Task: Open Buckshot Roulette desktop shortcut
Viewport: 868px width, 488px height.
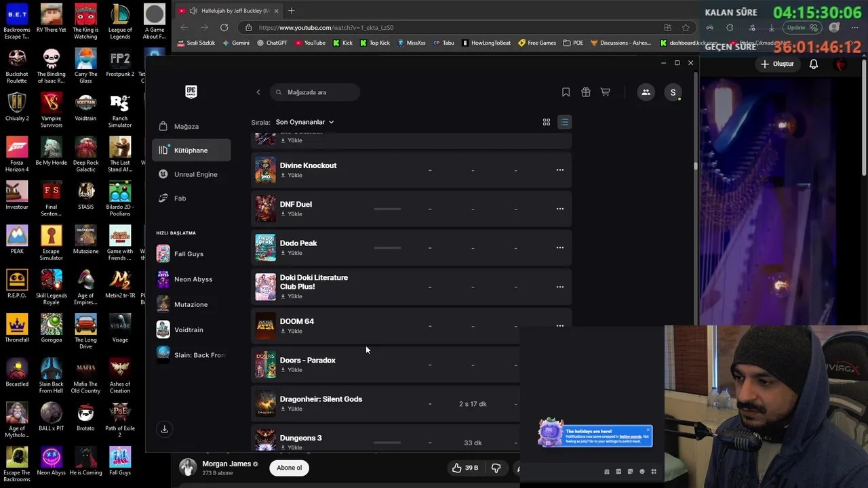Action: point(17,66)
